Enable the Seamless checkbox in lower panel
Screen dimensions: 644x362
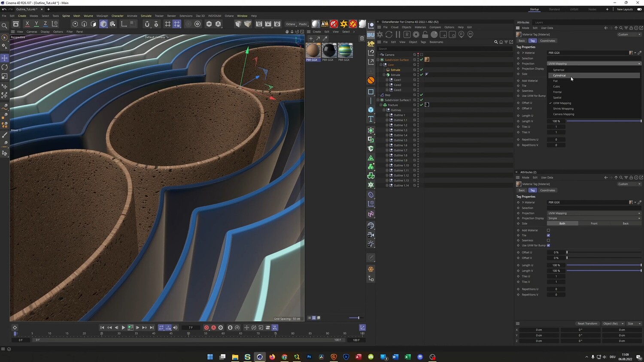pos(548,241)
